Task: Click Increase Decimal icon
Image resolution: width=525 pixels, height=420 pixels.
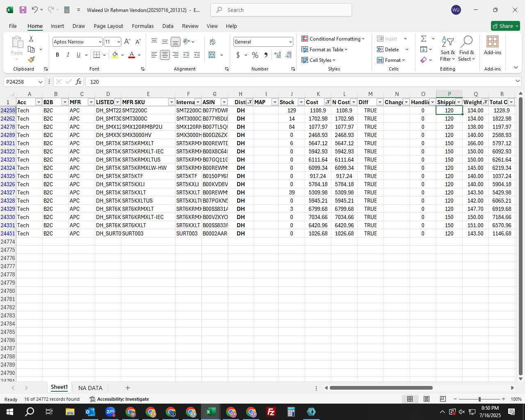Action: 278,55
